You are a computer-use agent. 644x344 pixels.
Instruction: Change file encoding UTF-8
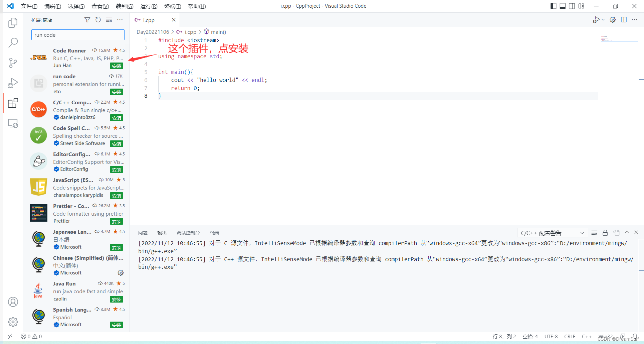coord(551,336)
